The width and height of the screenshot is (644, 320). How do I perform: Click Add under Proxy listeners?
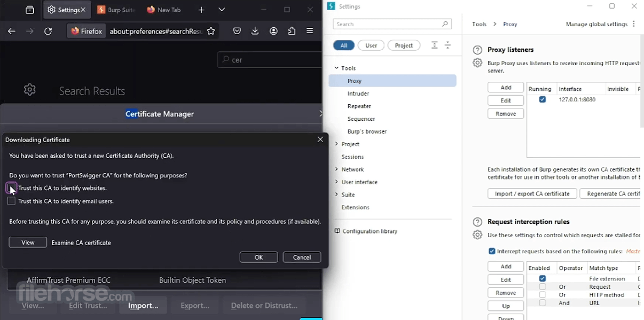[506, 87]
